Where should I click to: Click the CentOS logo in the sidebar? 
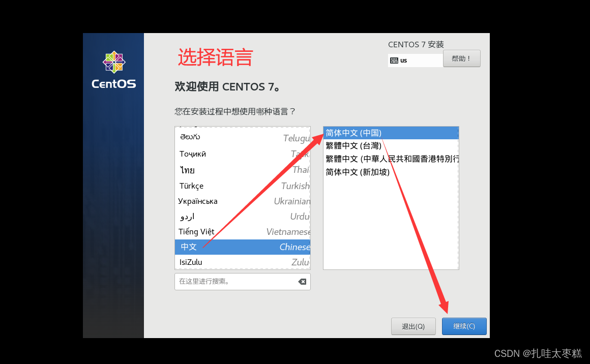tap(113, 70)
